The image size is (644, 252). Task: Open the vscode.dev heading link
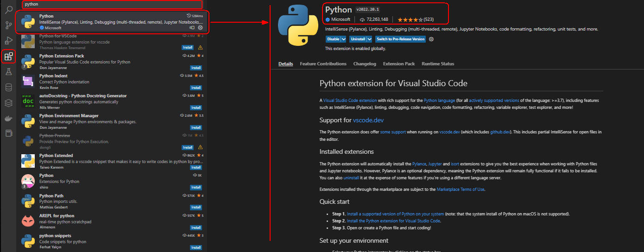[368, 120]
